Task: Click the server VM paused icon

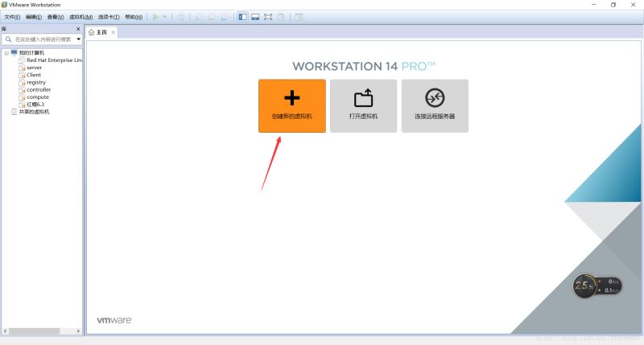Action: tap(23, 68)
